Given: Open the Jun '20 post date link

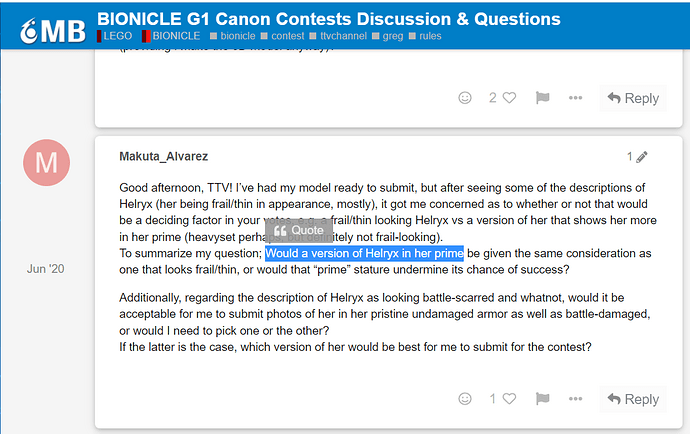Looking at the screenshot, I should point(45,269).
